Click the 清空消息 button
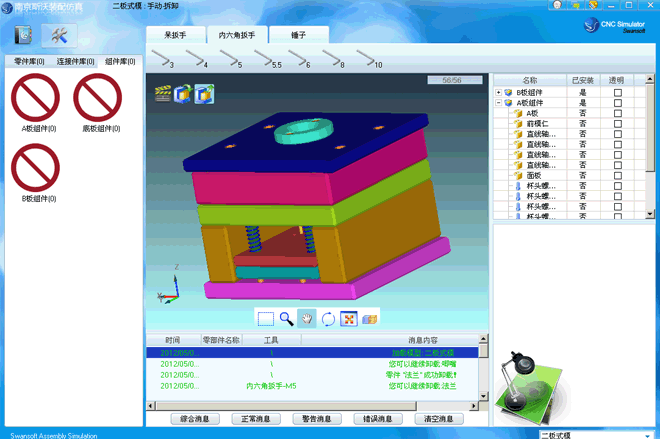Screen dimensions: 660x439 tap(438, 419)
